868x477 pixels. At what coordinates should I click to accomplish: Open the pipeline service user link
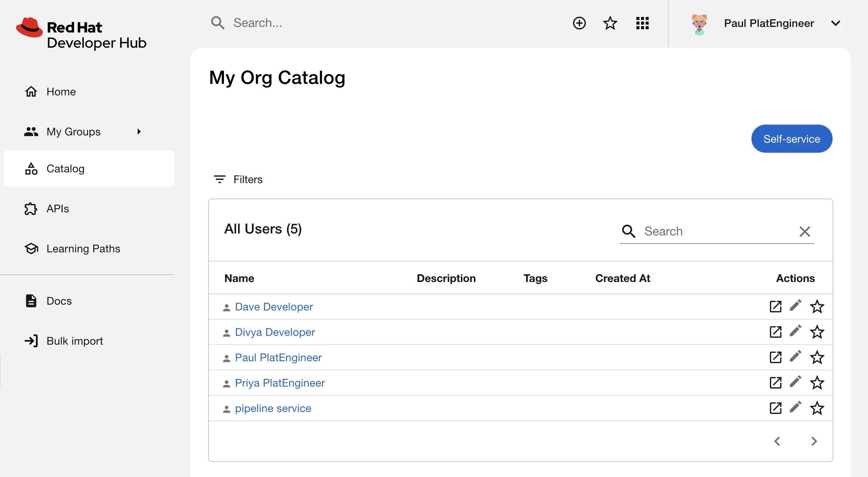pos(273,408)
